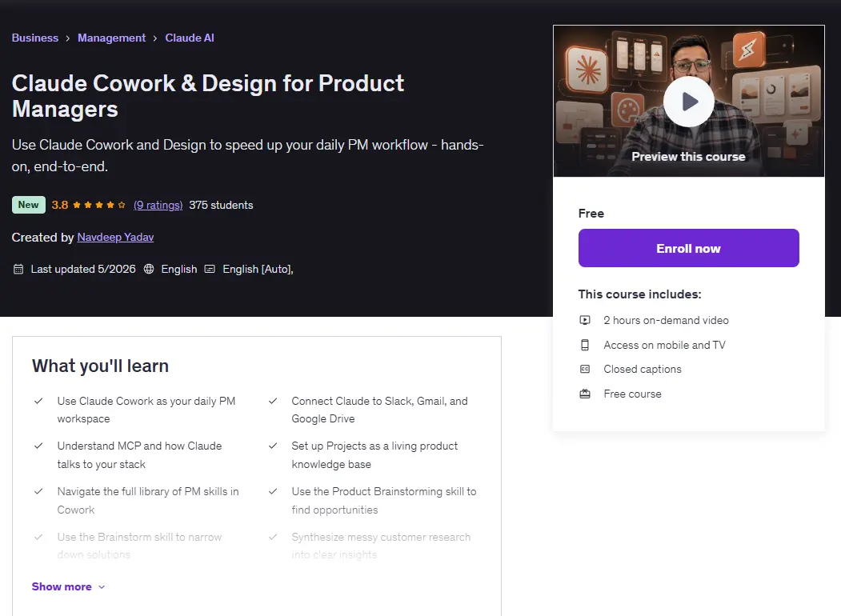Click the checkmark beside Understand MCP item
The image size is (841, 616).
click(x=38, y=446)
